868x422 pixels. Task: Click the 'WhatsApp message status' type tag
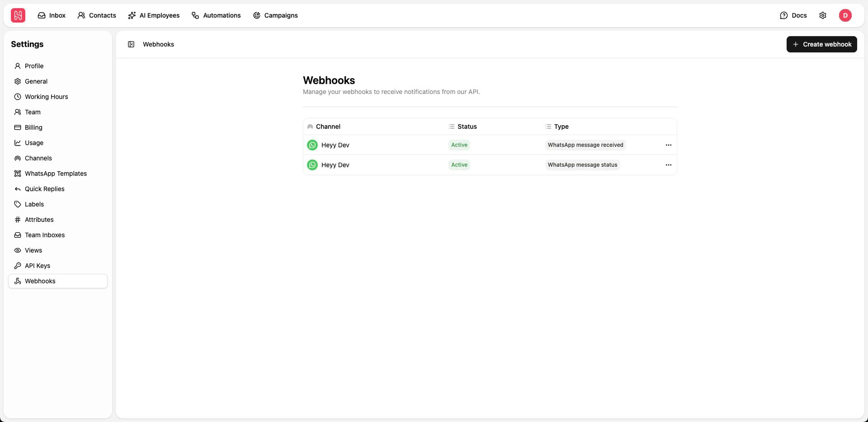(582, 165)
